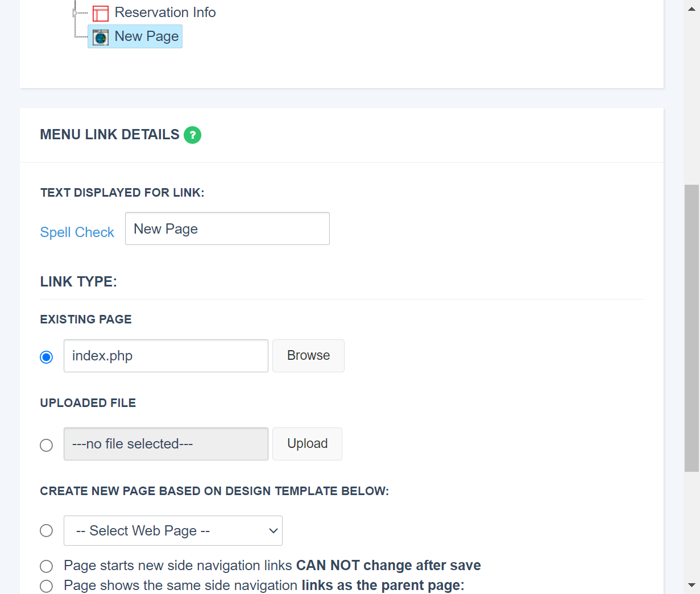Click the TEXT DISPLAYED FOR LINK: label
The width and height of the screenshot is (700, 594).
click(x=122, y=193)
